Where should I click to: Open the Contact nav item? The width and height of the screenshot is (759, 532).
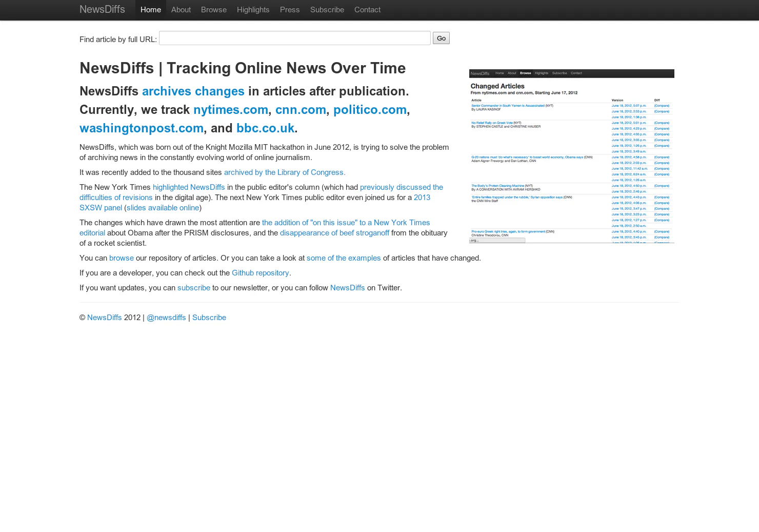tap(367, 10)
